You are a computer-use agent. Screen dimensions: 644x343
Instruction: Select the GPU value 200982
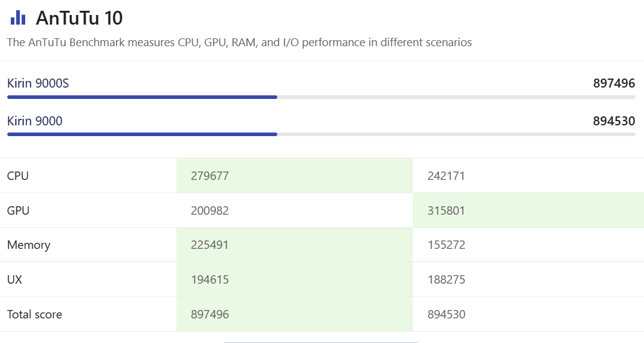(x=210, y=210)
